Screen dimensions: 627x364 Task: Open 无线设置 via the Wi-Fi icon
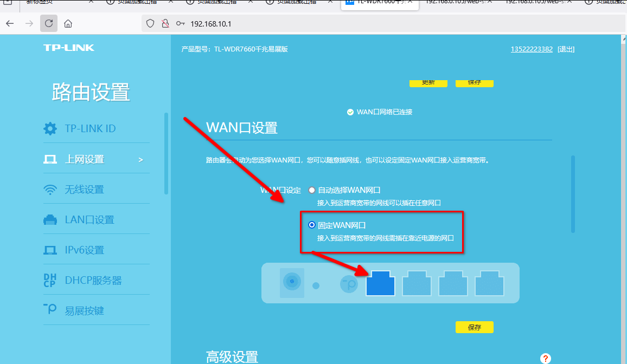click(x=50, y=190)
